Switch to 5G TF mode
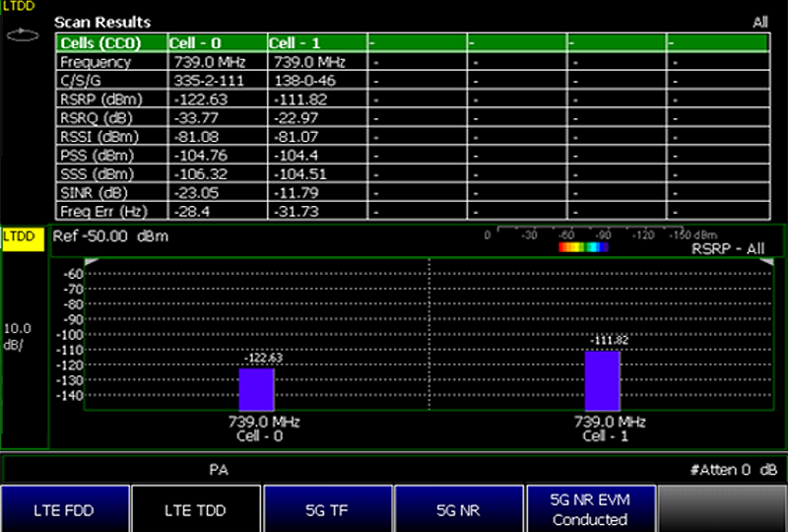788x532 pixels. [328, 509]
